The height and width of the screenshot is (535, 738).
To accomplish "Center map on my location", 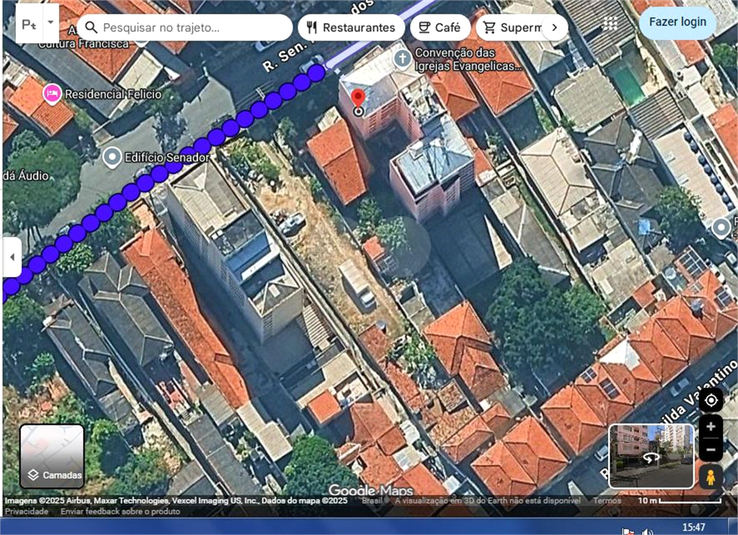I will pos(711,400).
